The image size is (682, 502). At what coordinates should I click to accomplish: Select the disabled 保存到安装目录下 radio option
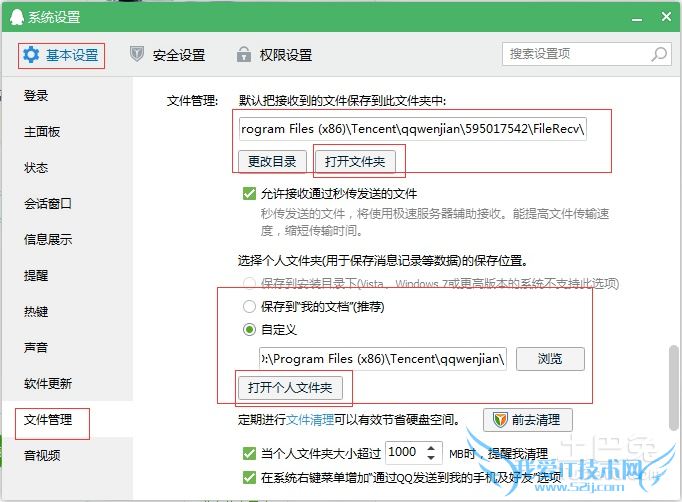249,284
